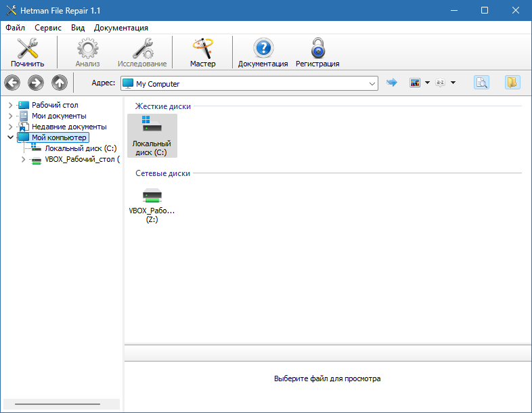Click the My Computer address field
Image resolution: width=532 pixels, height=413 pixels.
[x=249, y=83]
